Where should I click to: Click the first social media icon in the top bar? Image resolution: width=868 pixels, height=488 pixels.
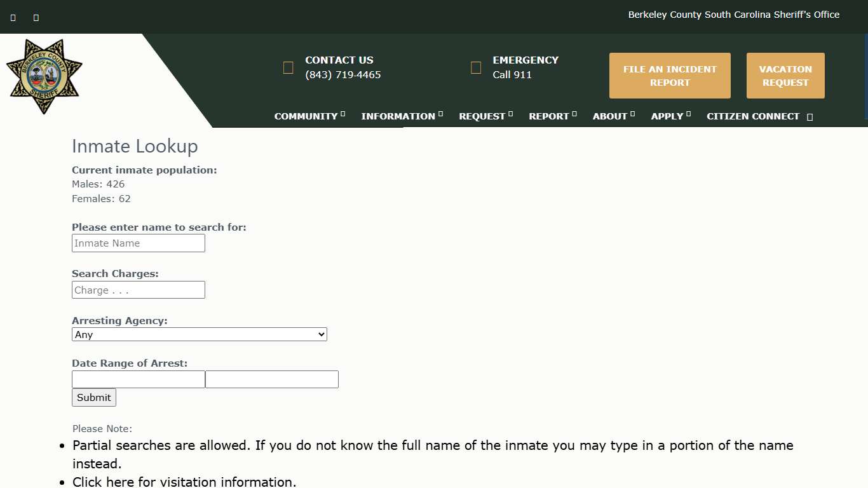tap(13, 17)
